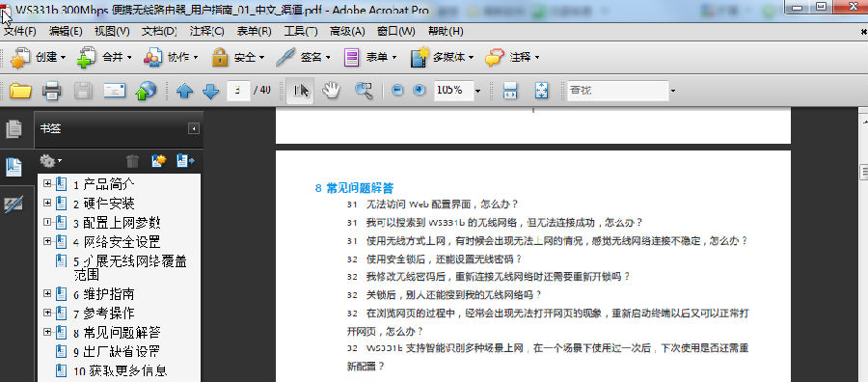The height and width of the screenshot is (382, 868).
Task: Click the new bookmark icon
Action: [x=159, y=161]
